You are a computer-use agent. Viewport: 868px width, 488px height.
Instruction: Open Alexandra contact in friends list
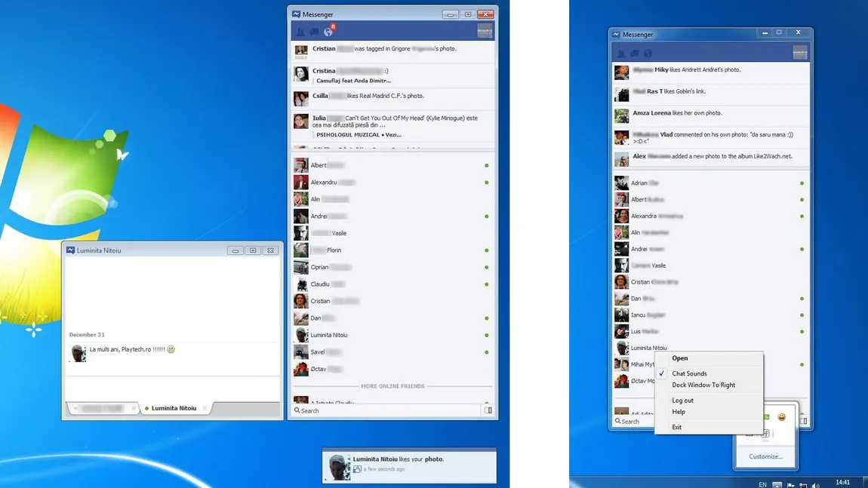pos(711,216)
